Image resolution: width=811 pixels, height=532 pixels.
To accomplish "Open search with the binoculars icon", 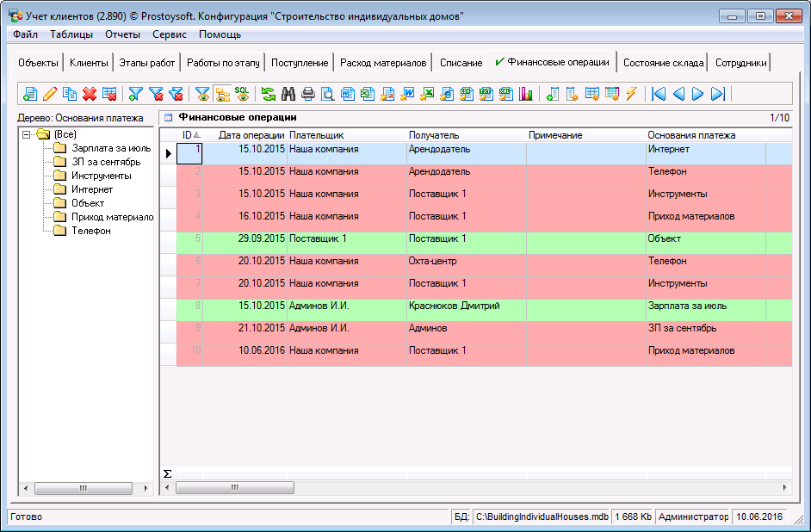I will [288, 94].
